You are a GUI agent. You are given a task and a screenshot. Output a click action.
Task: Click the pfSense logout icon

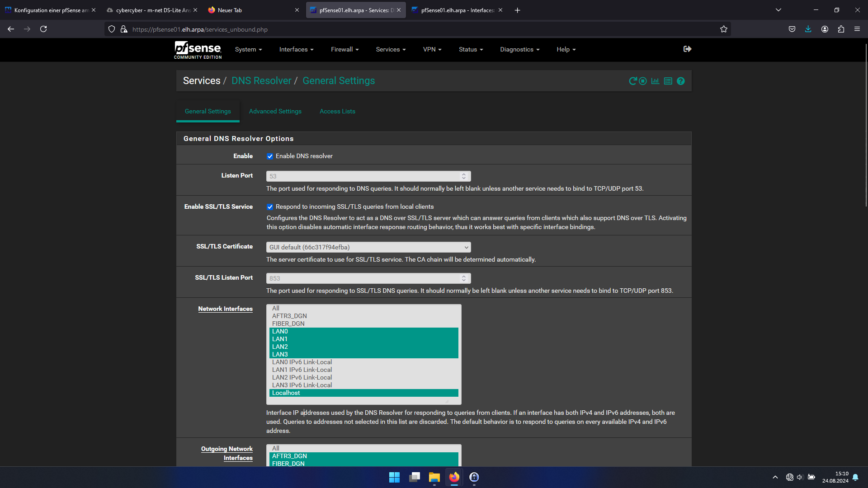[x=687, y=49]
